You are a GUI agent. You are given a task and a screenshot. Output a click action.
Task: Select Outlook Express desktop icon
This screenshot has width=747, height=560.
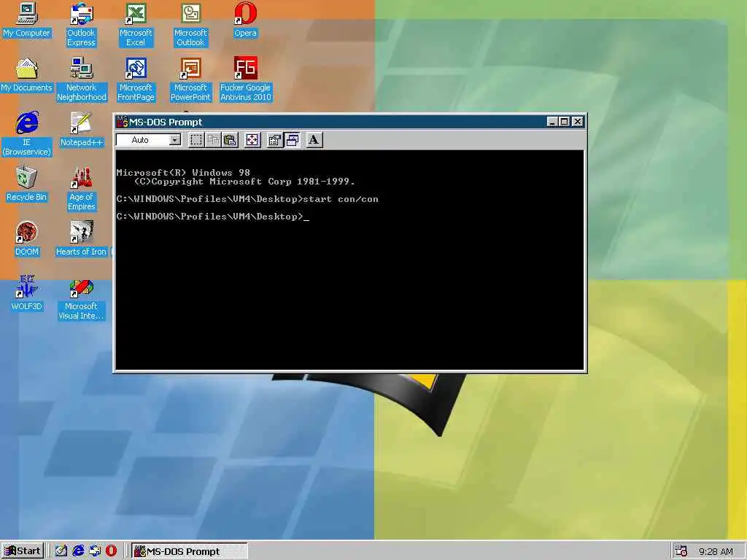click(x=81, y=25)
